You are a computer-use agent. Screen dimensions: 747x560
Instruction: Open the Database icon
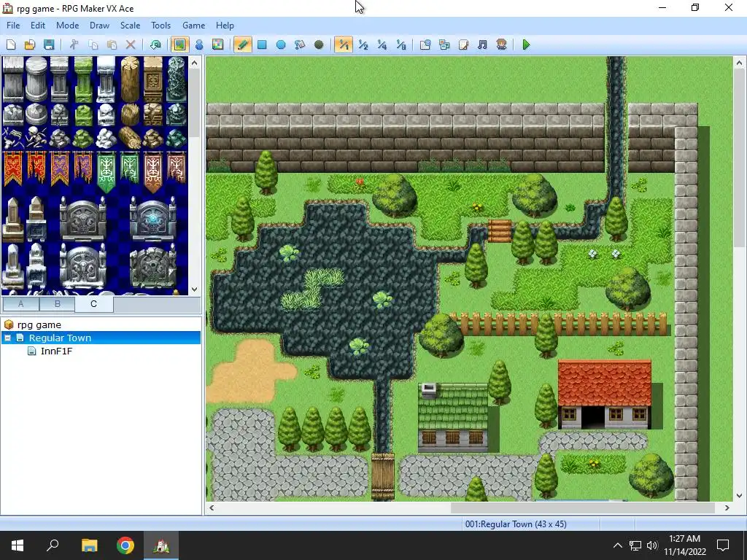pyautogui.click(x=425, y=44)
